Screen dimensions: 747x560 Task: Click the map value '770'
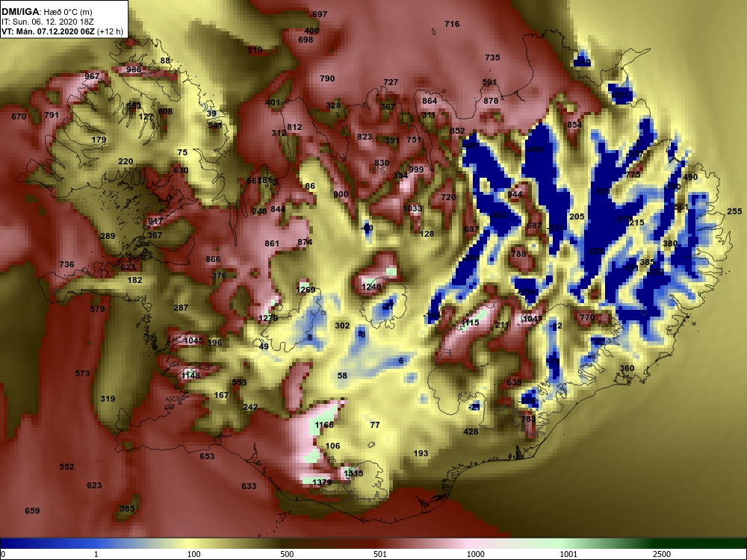coord(587,317)
